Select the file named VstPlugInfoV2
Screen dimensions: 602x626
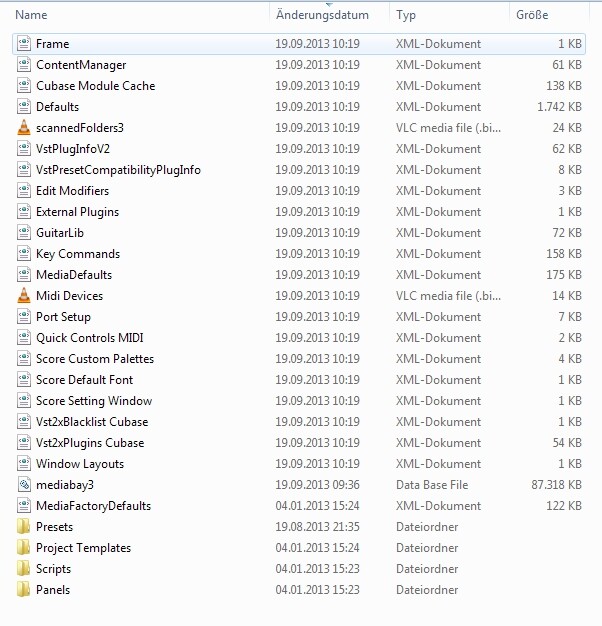tap(73, 149)
